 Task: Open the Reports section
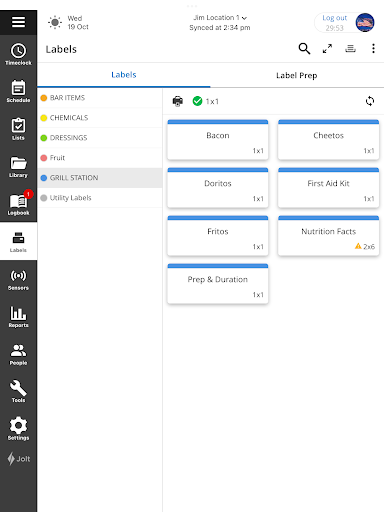point(18,317)
